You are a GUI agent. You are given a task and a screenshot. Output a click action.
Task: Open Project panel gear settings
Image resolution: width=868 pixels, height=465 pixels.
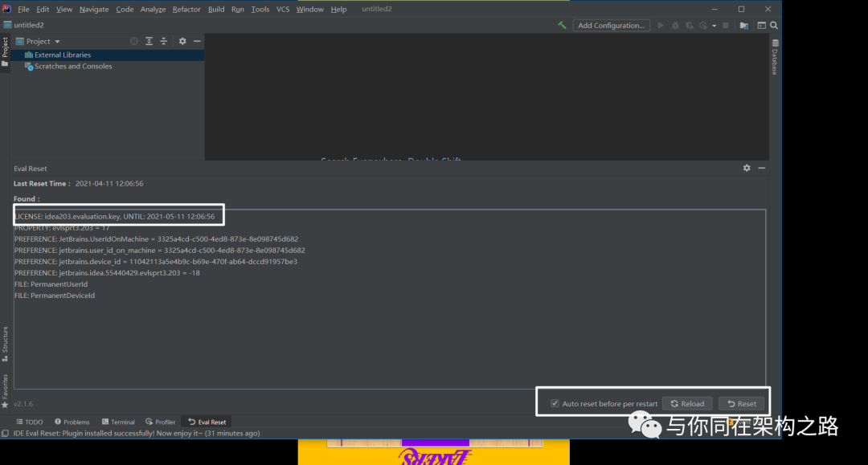[x=182, y=42]
